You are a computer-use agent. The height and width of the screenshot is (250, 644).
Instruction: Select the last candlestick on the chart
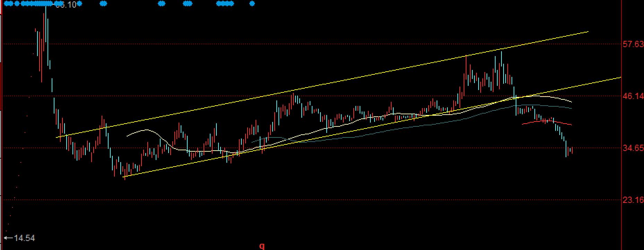572,150
